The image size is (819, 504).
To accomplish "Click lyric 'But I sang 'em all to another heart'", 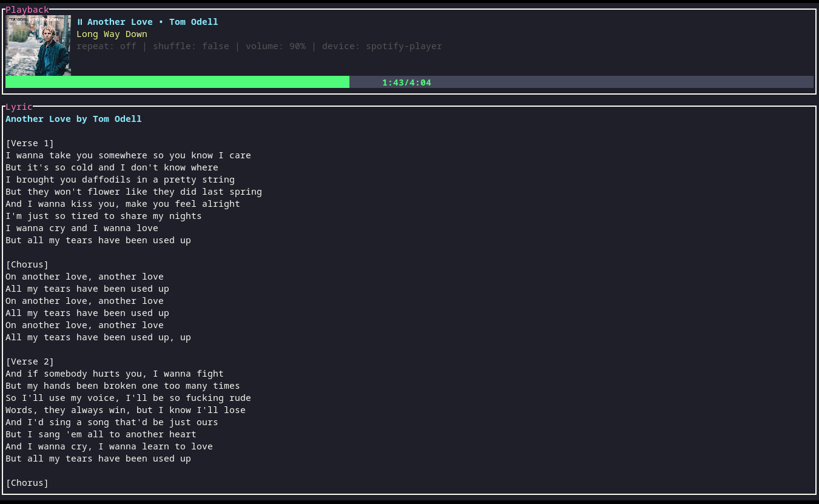I will coord(101,434).
